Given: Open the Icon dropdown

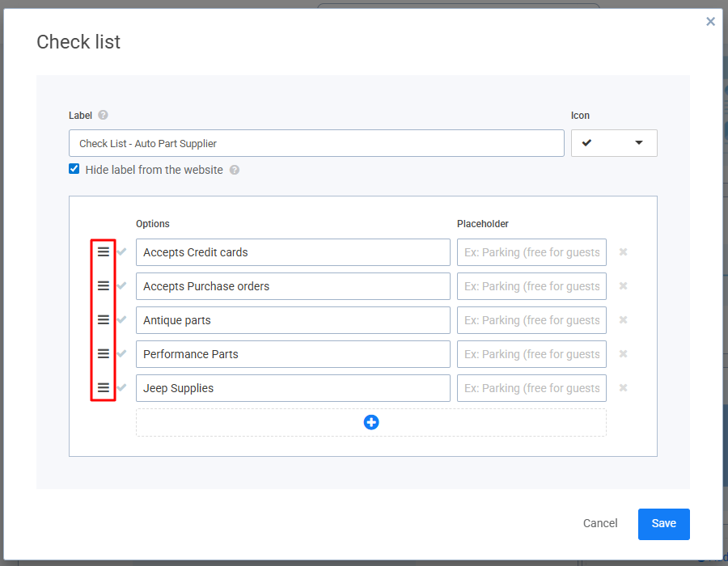Looking at the screenshot, I should pos(614,143).
